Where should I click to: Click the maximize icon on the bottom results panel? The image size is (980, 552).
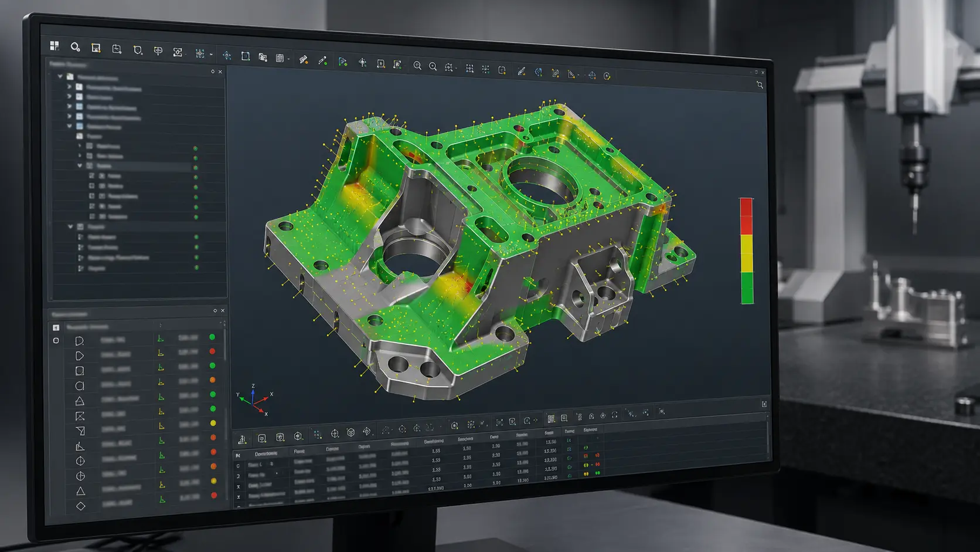pos(764,404)
